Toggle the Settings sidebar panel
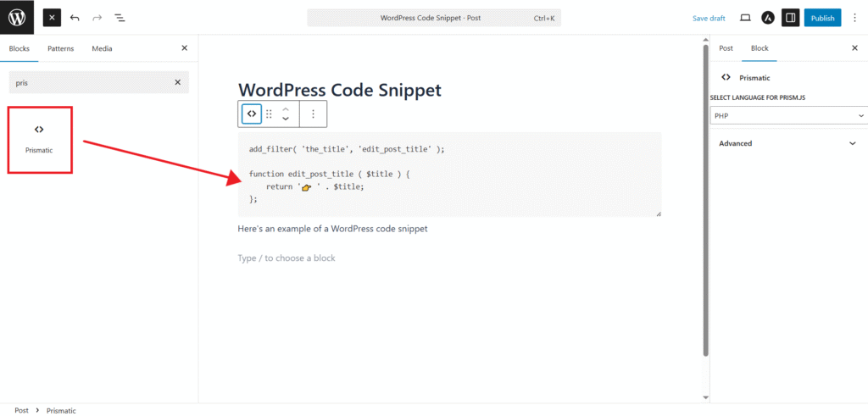The width and height of the screenshot is (868, 416). coord(790,18)
